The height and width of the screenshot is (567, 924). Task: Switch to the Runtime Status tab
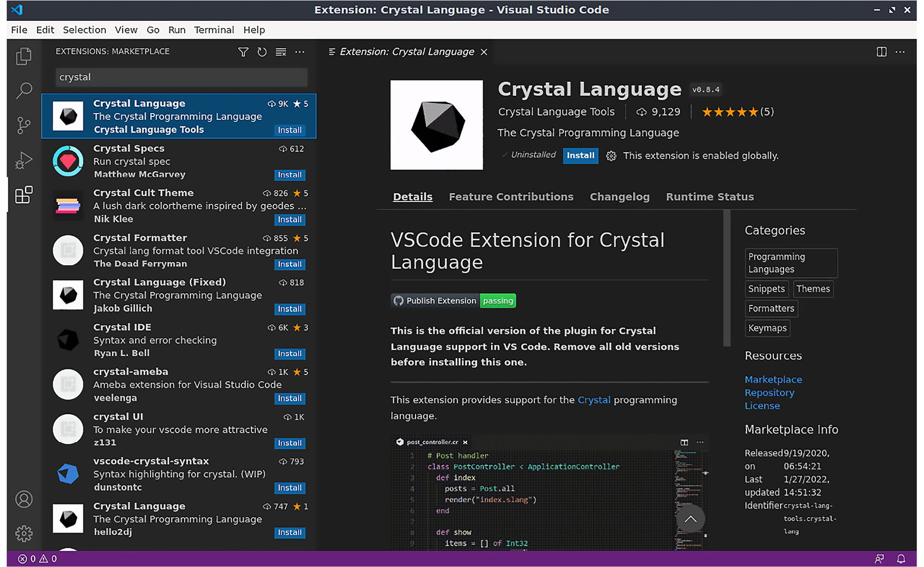710,197
